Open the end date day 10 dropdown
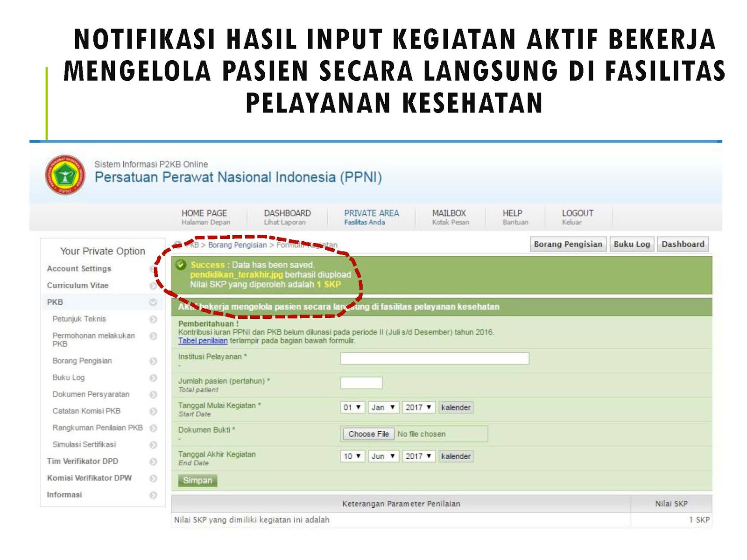Viewport: 747px width, 560px height. tap(352, 456)
